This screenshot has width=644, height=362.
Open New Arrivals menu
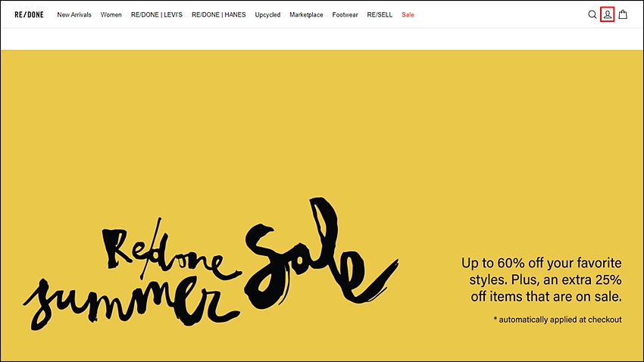click(74, 15)
